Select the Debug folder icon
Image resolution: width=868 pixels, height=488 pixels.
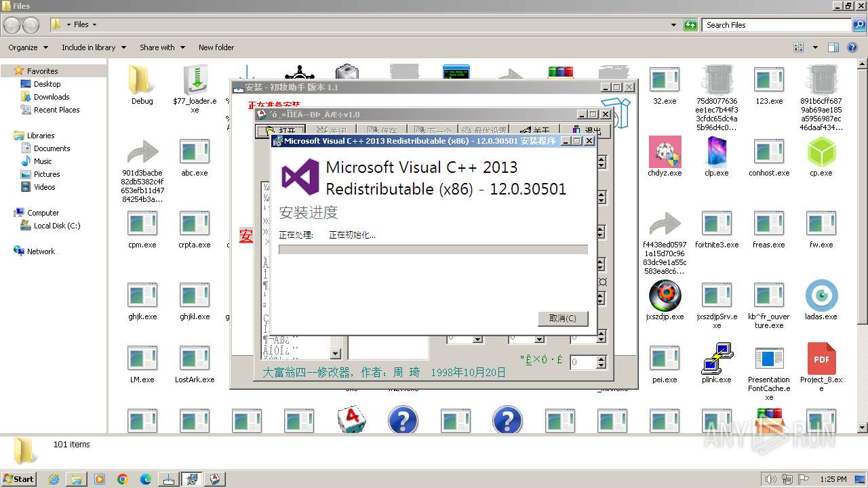pyautogui.click(x=142, y=79)
